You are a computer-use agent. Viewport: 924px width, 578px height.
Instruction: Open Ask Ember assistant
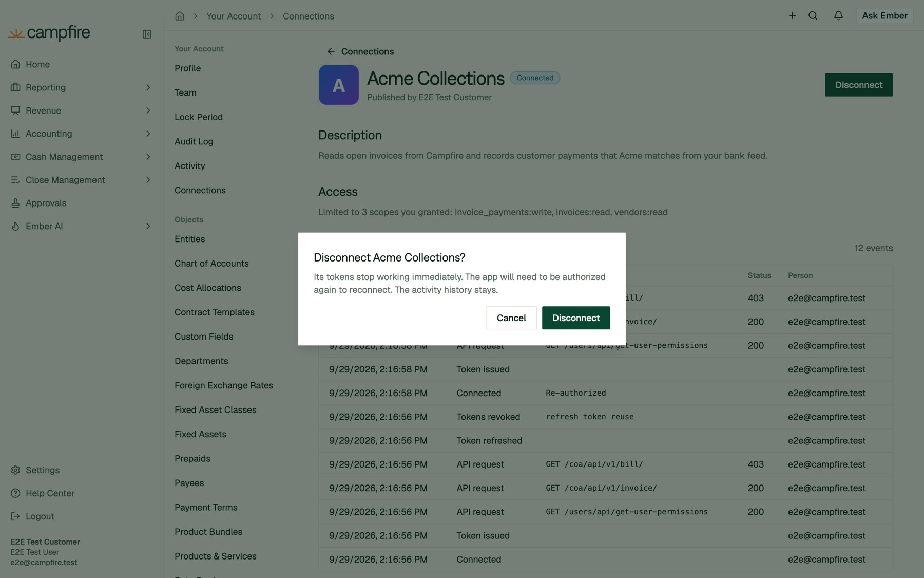(884, 15)
